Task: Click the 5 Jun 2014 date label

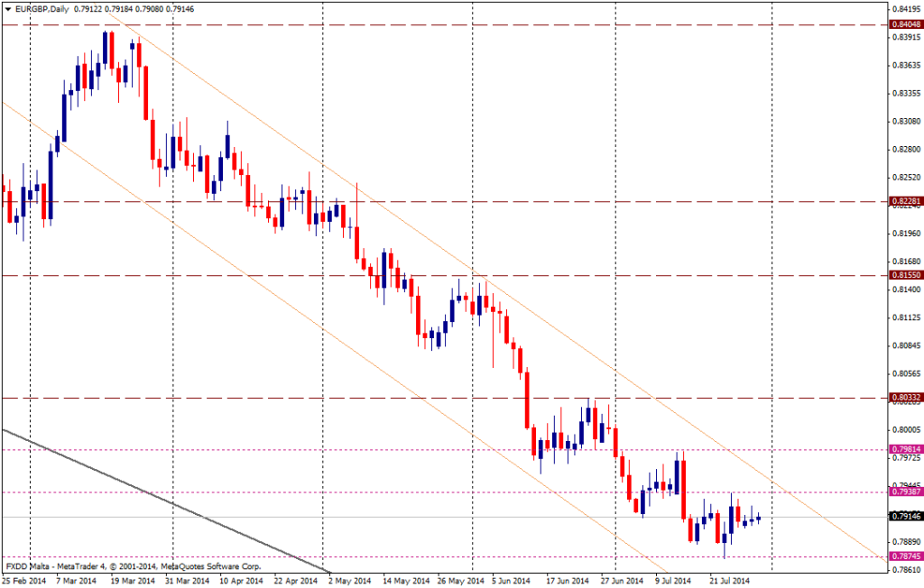Action: coord(511,581)
